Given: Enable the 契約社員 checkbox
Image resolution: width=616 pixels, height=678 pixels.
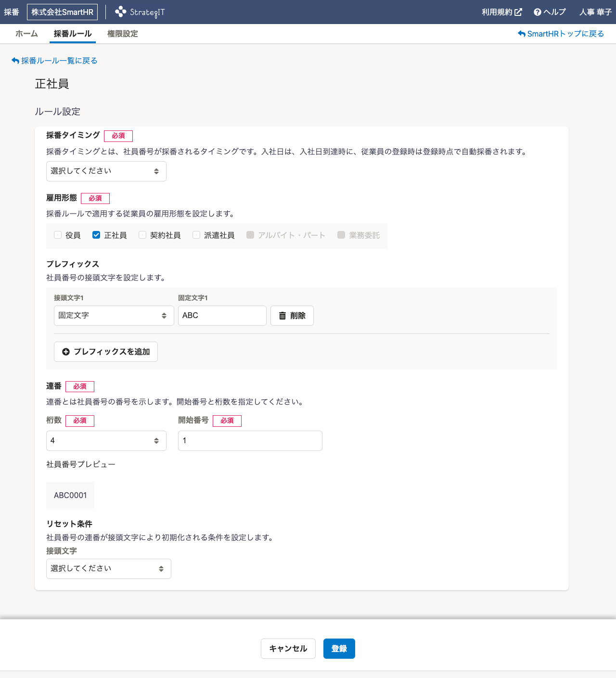Looking at the screenshot, I should [x=142, y=235].
